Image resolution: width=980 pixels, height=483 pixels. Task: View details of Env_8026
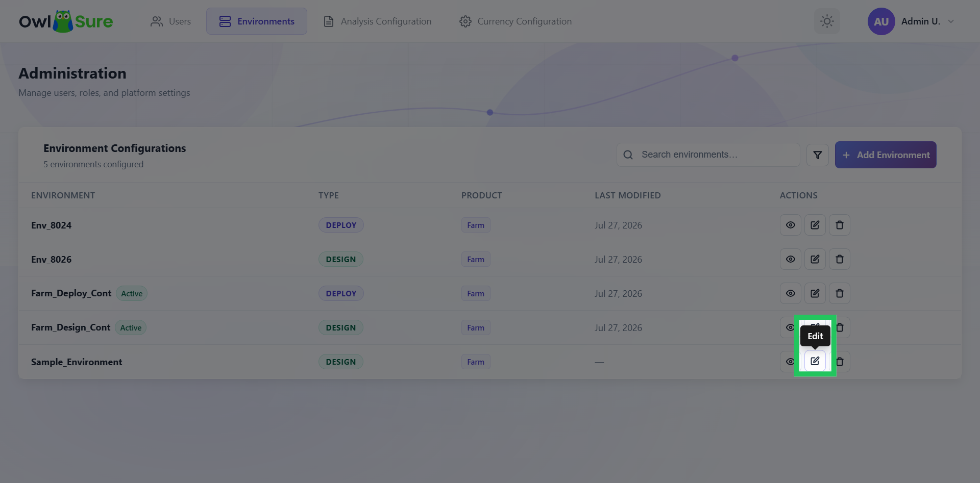point(790,259)
